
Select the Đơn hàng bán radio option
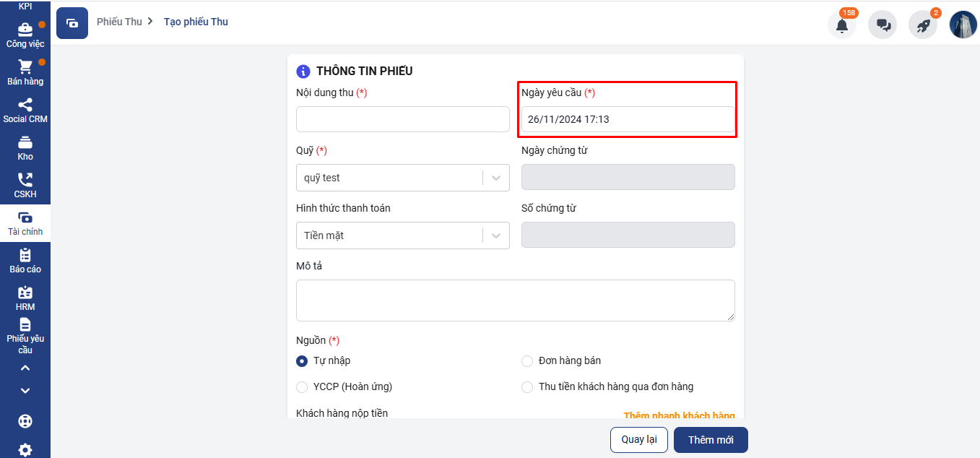tap(527, 361)
